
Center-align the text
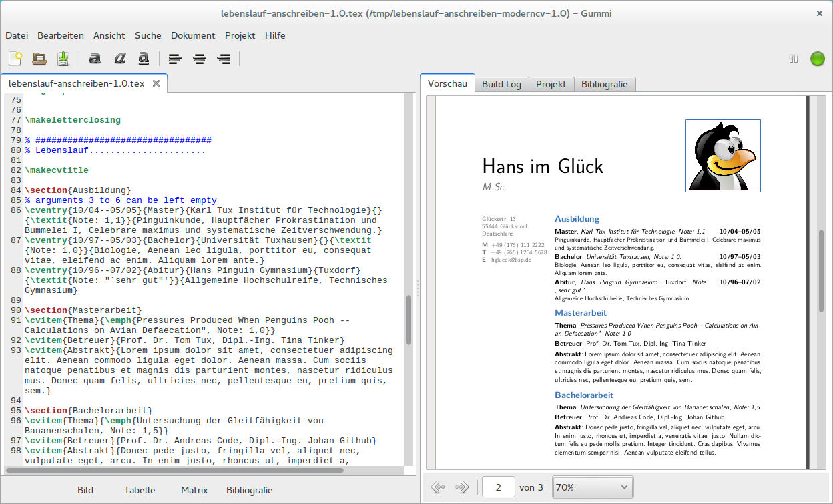(199, 59)
